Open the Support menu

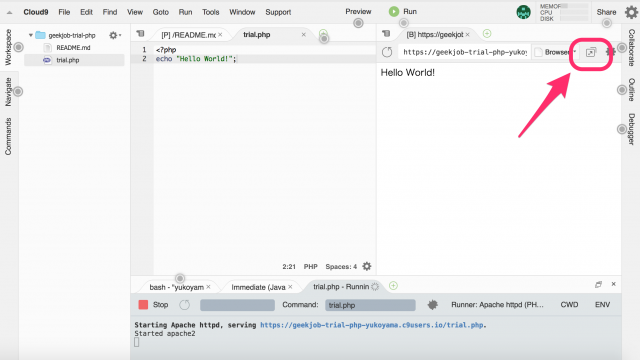click(x=278, y=12)
